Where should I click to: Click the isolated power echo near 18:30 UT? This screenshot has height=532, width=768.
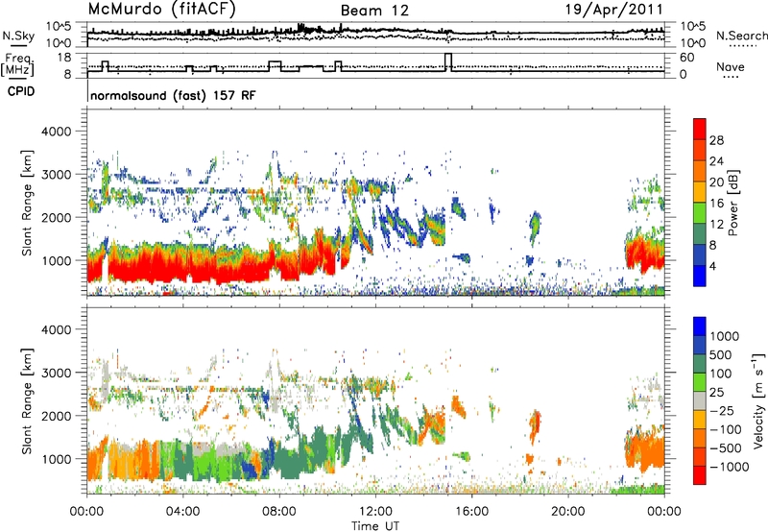point(535,227)
